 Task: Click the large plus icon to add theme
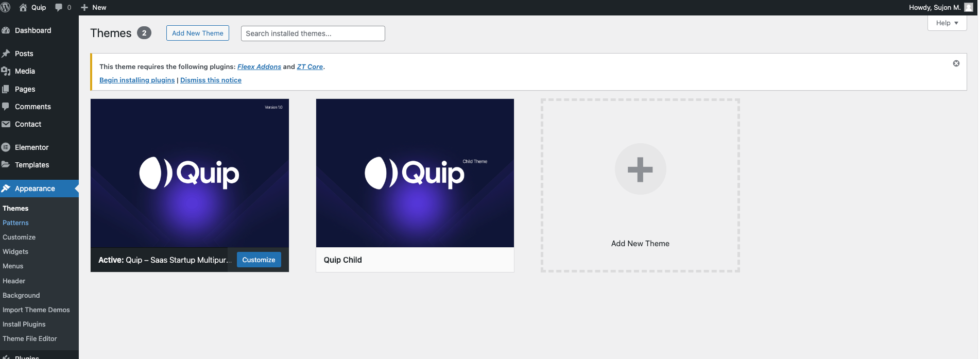click(x=641, y=169)
